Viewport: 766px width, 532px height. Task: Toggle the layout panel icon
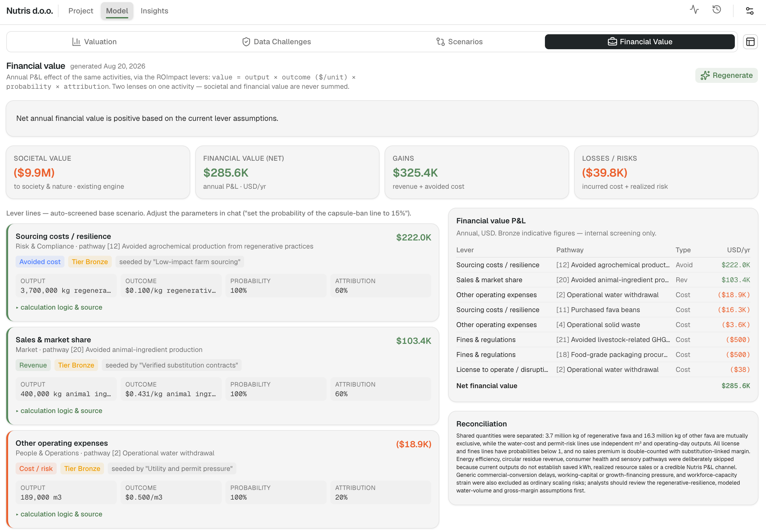[750, 42]
